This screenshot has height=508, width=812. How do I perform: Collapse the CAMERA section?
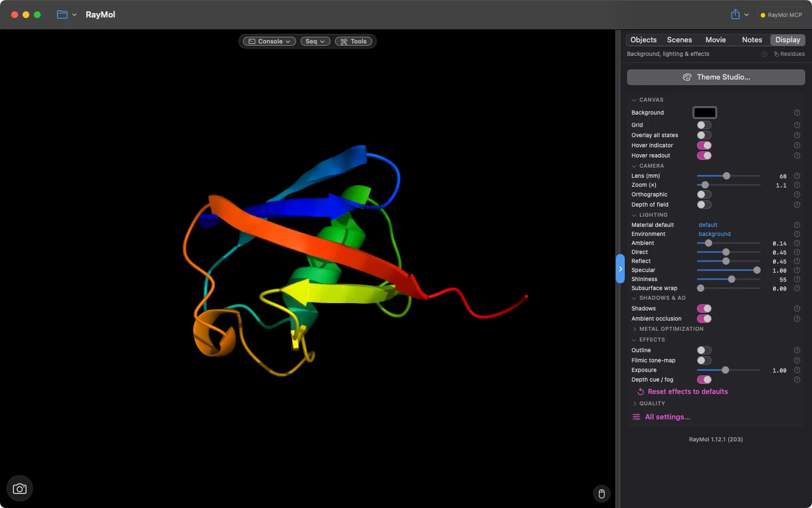point(647,166)
